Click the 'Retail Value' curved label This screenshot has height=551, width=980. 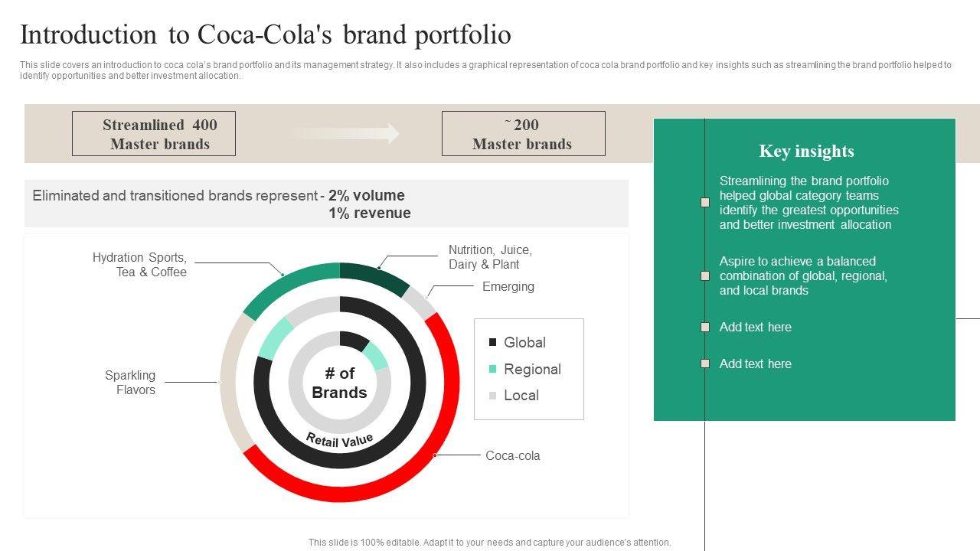tap(340, 440)
